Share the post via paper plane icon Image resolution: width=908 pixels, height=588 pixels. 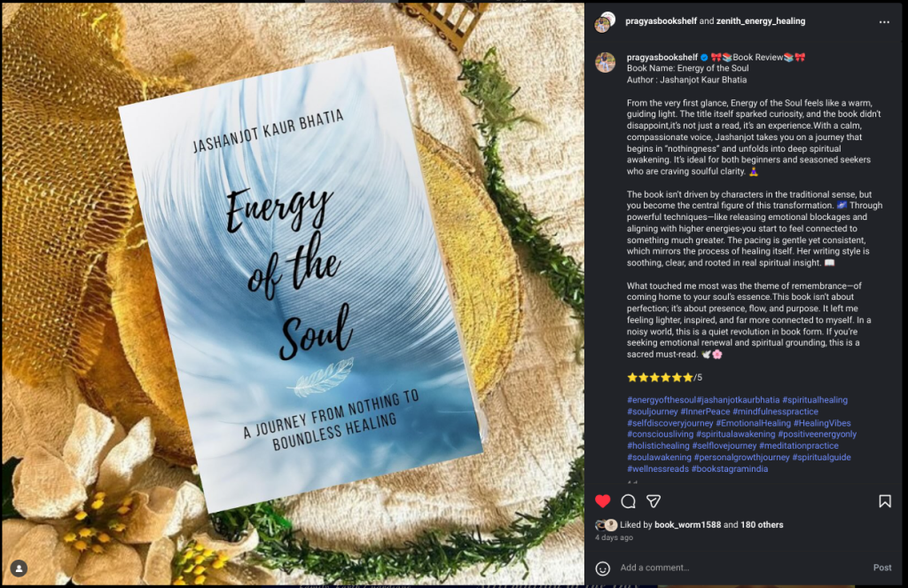coord(654,501)
